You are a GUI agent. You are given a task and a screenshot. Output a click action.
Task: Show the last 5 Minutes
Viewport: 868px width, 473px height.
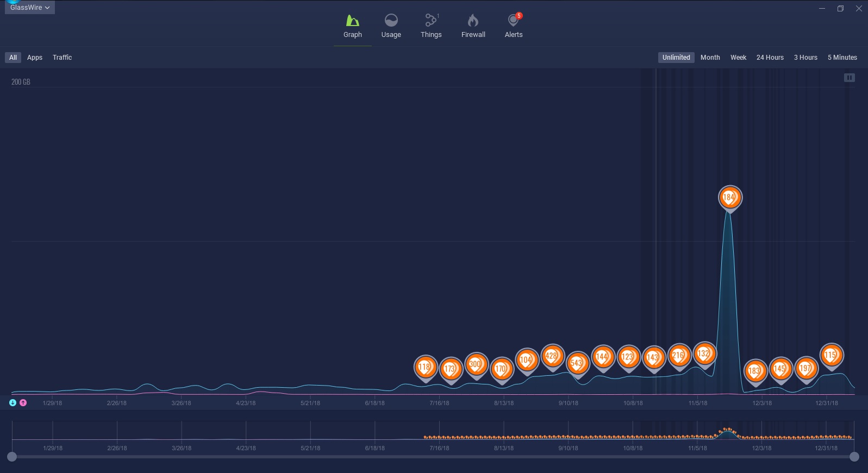(x=842, y=58)
